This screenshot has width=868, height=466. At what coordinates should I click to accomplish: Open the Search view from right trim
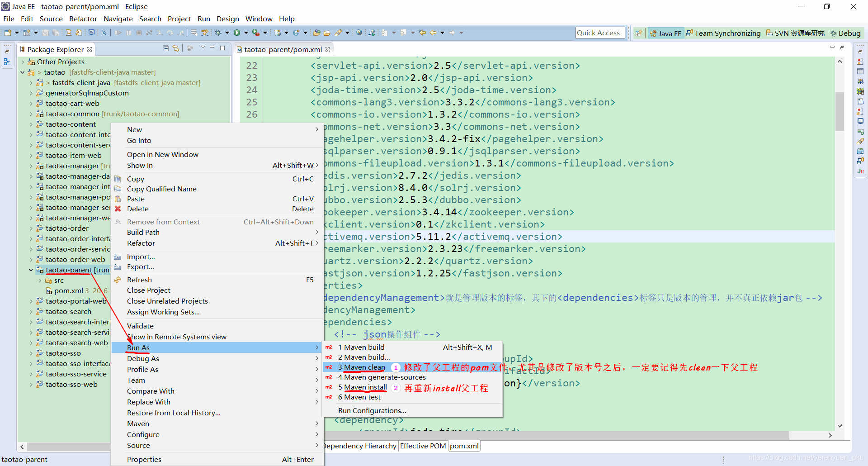click(860, 141)
